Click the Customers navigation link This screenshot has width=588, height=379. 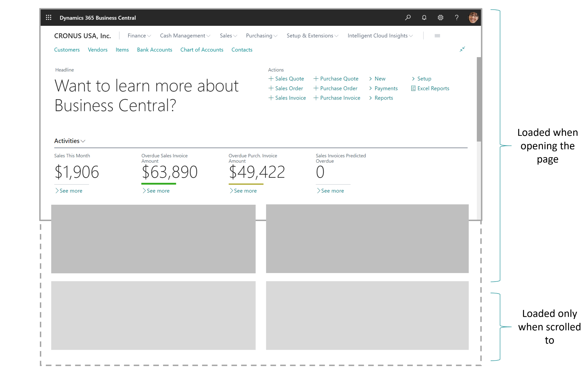click(x=66, y=49)
